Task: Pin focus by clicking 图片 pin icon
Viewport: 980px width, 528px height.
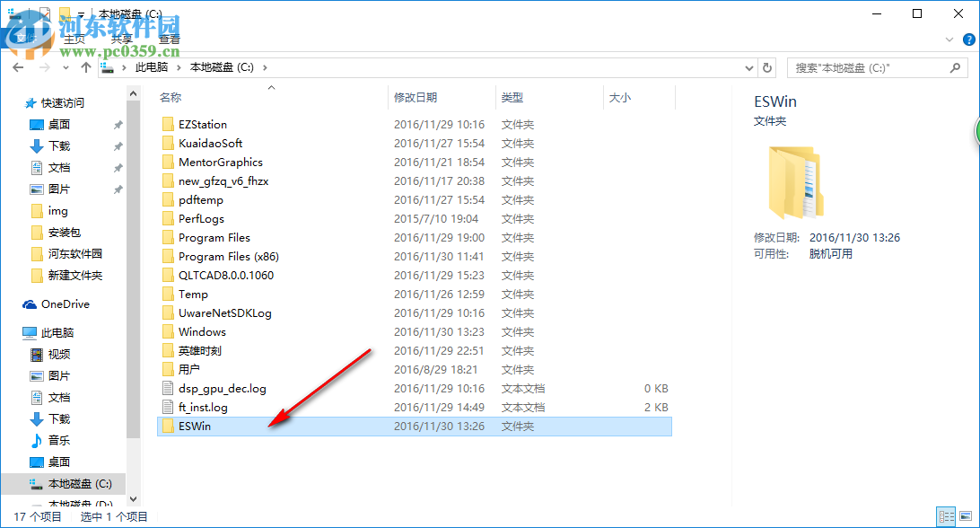Action: point(117,189)
